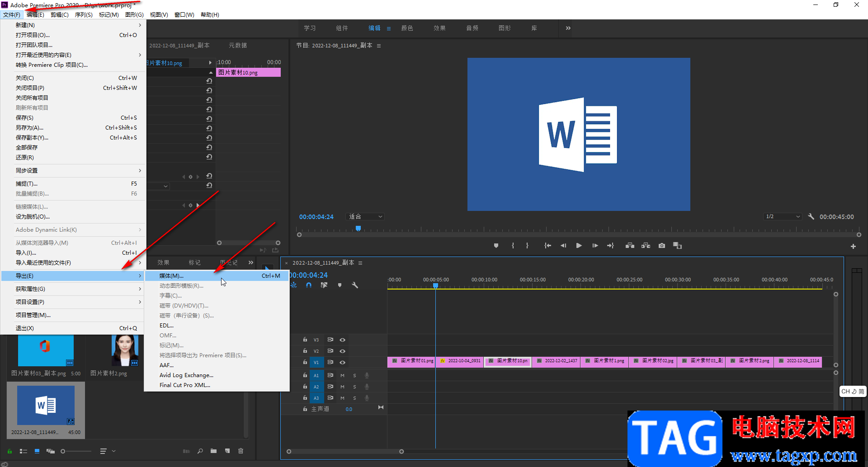Open 编辑(E) menu in menu bar

coord(35,15)
